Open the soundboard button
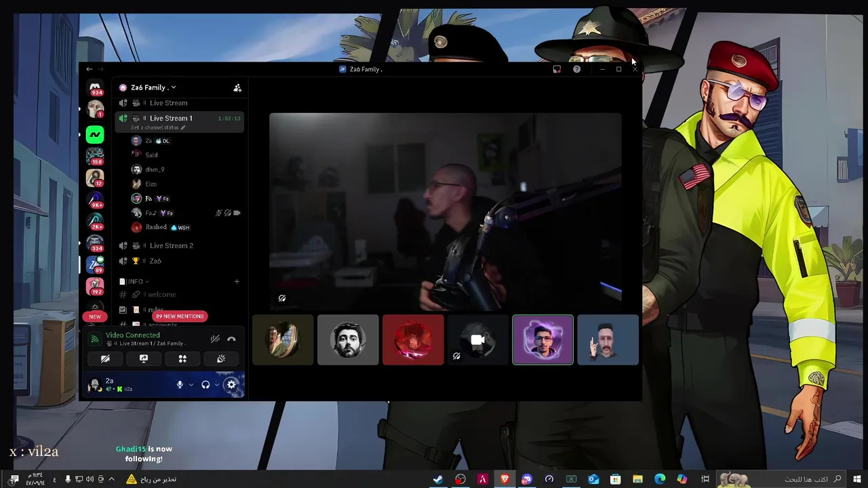Screen dimensions: 868x488 (x=221, y=359)
